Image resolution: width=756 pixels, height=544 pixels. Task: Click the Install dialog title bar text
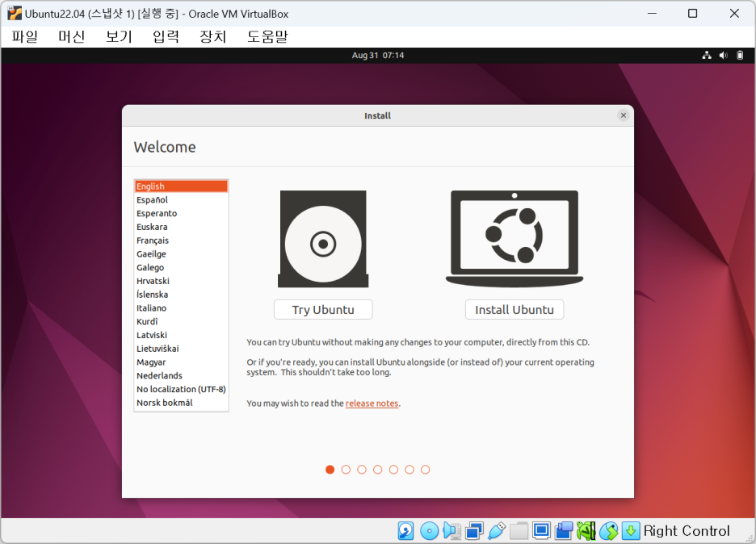click(x=377, y=115)
